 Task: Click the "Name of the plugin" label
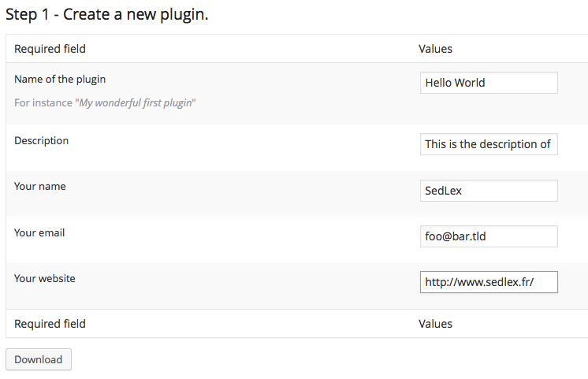pos(60,80)
